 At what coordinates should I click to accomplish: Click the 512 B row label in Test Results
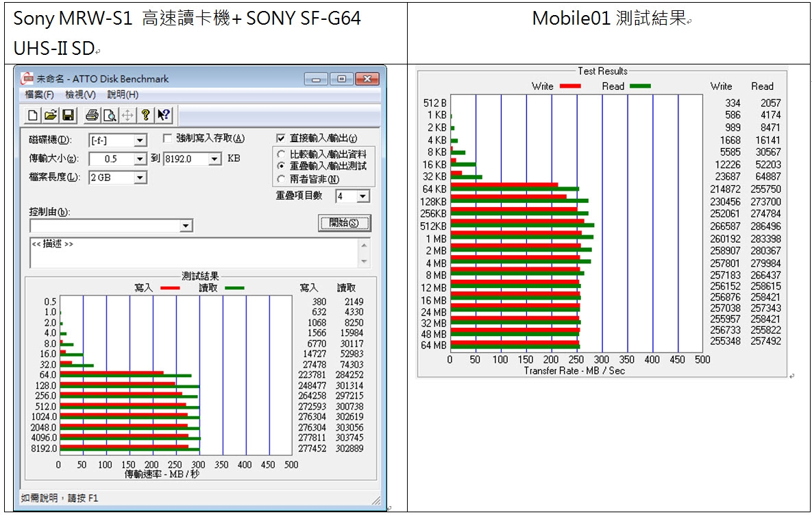434,103
